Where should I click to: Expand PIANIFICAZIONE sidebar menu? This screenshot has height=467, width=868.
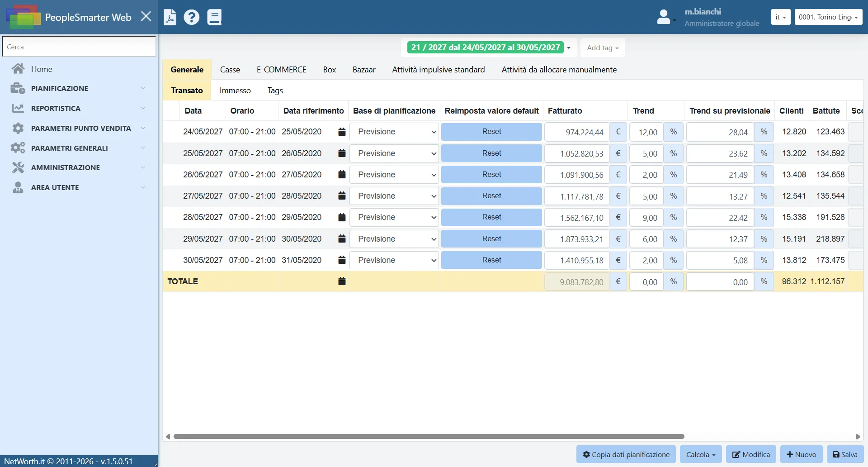pyautogui.click(x=79, y=88)
